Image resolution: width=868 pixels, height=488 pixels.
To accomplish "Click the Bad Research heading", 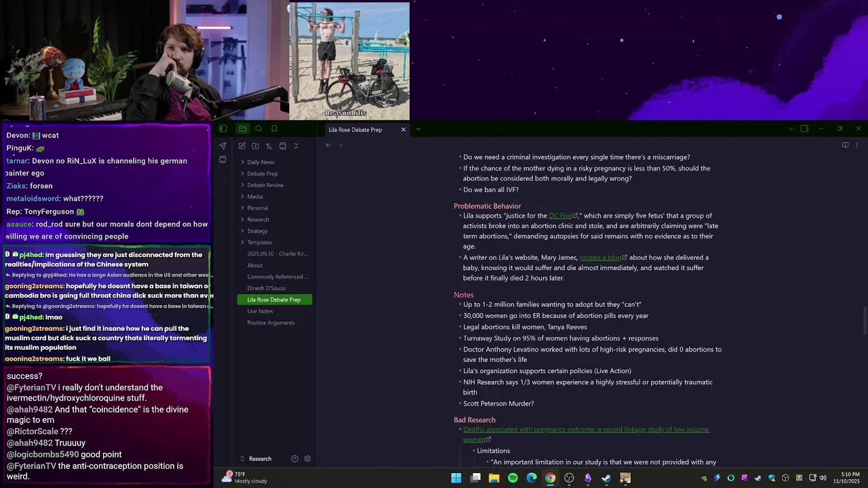I will pyautogui.click(x=475, y=420).
